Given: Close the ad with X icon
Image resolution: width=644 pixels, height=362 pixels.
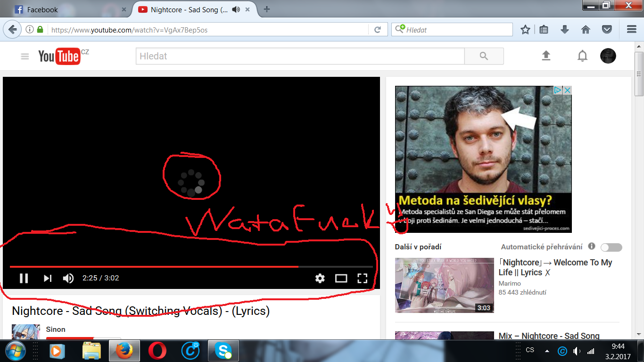Looking at the screenshot, I should 568,90.
